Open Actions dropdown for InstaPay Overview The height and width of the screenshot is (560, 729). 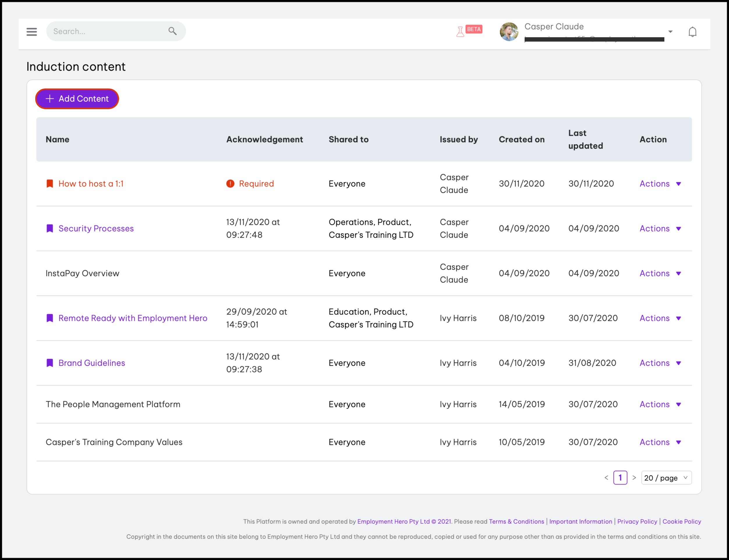(x=660, y=273)
